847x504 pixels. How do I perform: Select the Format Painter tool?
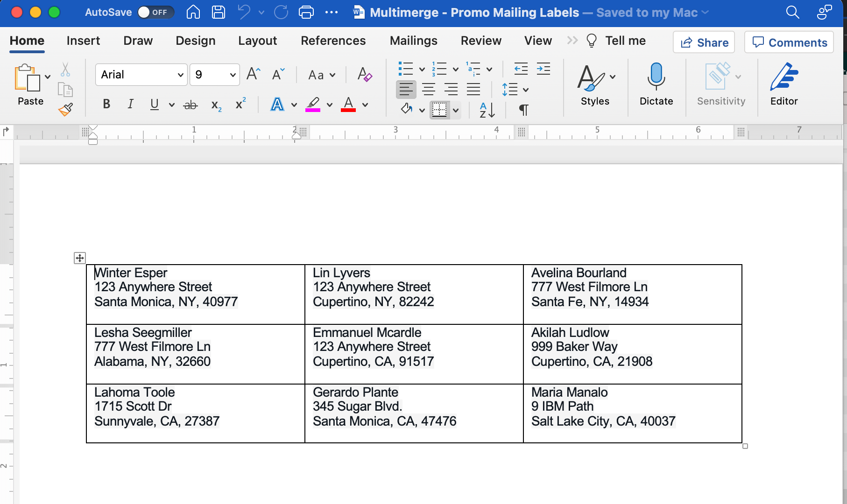[x=65, y=110]
